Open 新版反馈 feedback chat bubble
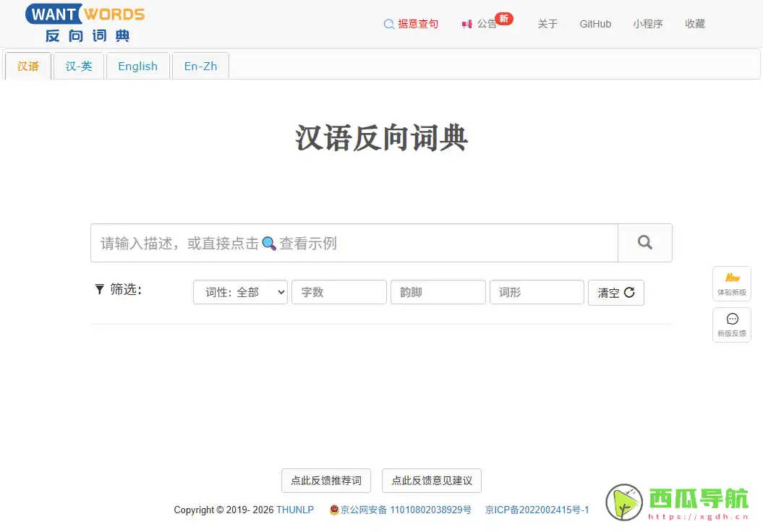Image resolution: width=763 pixels, height=532 pixels. 731,324
